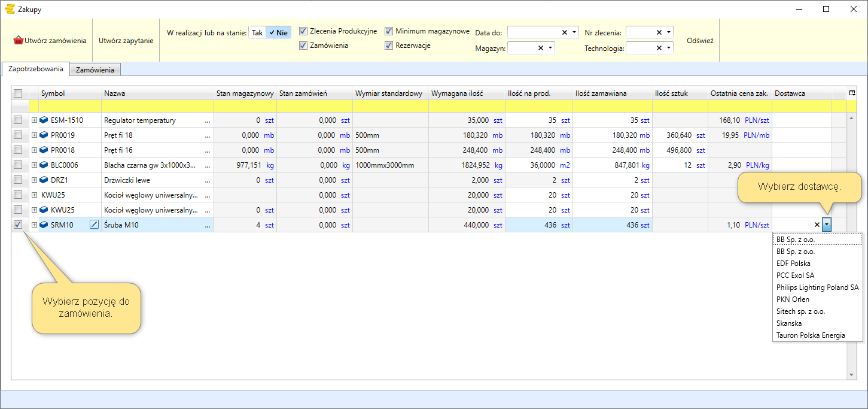The width and height of the screenshot is (868, 409).
Task: Clear the Magazyn field using X icon
Action: coord(541,48)
